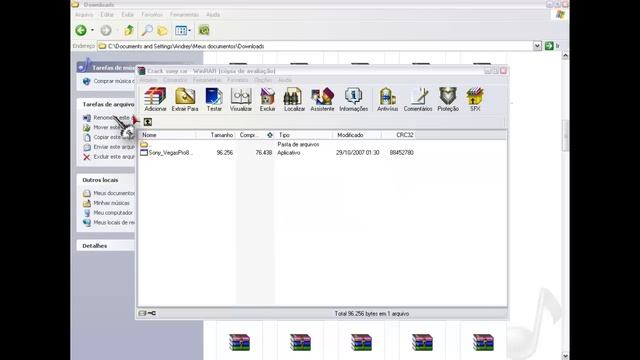Click the Proteção shield icon
Viewport: 640px width, 360px height.
click(448, 99)
